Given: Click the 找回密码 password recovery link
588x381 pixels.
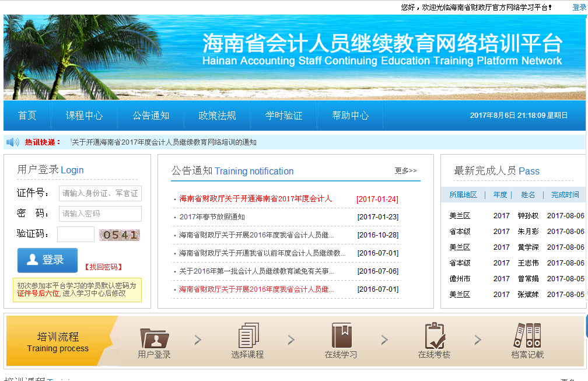Looking at the screenshot, I should tap(103, 267).
